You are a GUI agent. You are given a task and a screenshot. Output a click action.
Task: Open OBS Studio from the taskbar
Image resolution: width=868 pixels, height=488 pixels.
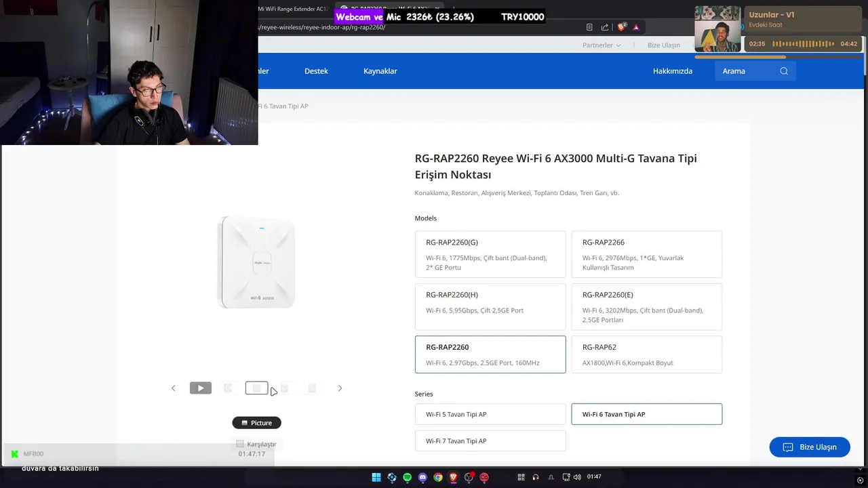(469, 477)
